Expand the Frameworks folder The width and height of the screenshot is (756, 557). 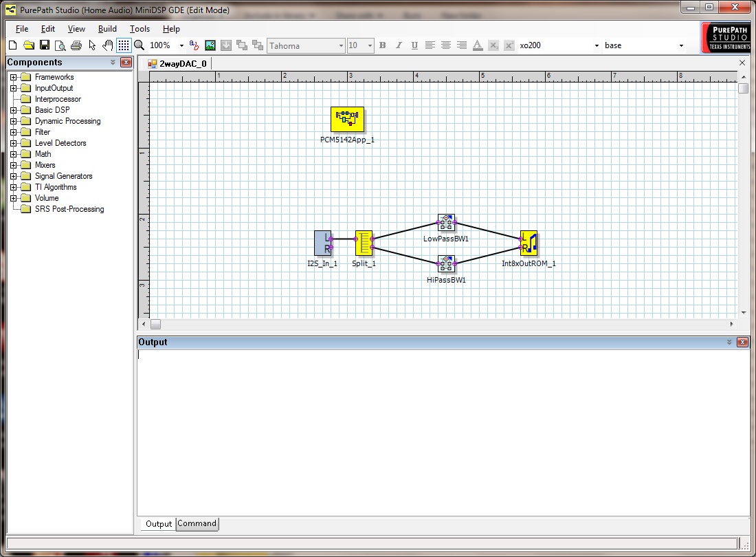point(14,77)
